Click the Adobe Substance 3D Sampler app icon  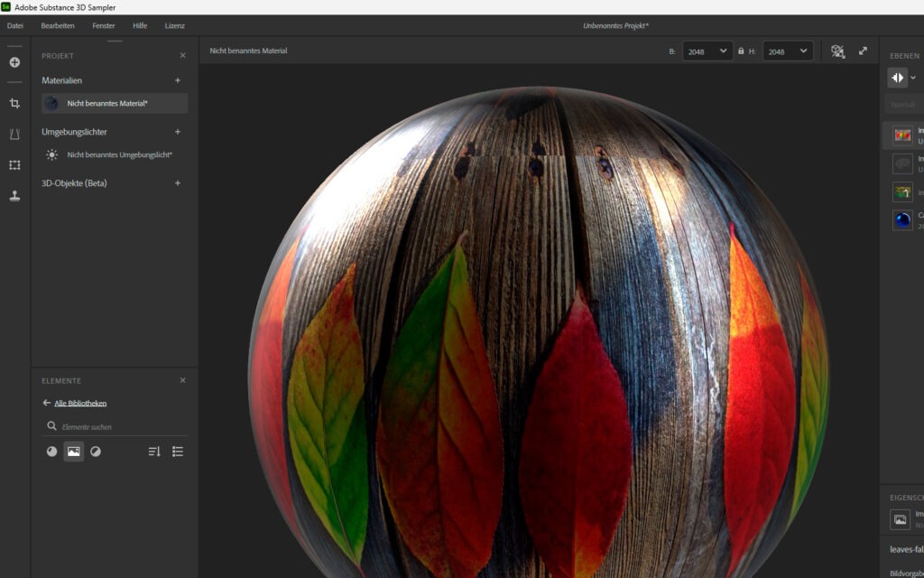6,7
